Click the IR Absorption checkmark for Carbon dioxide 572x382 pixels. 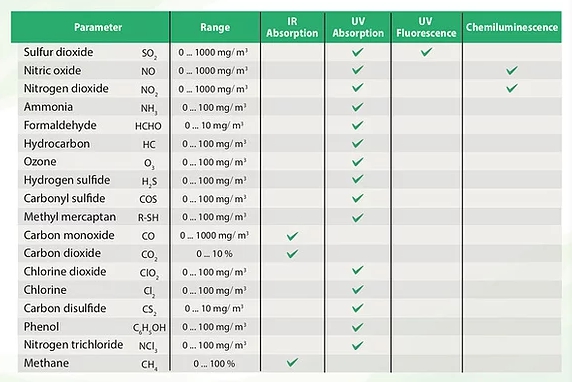292,254
